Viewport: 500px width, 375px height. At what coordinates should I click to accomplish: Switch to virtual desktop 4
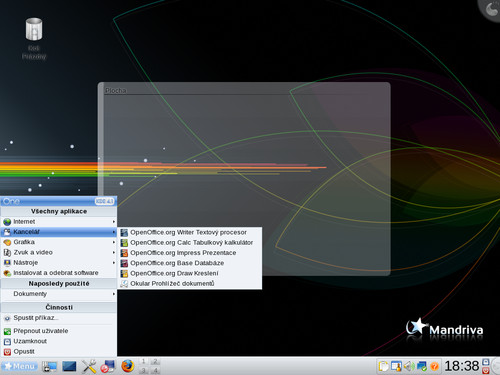155,370
